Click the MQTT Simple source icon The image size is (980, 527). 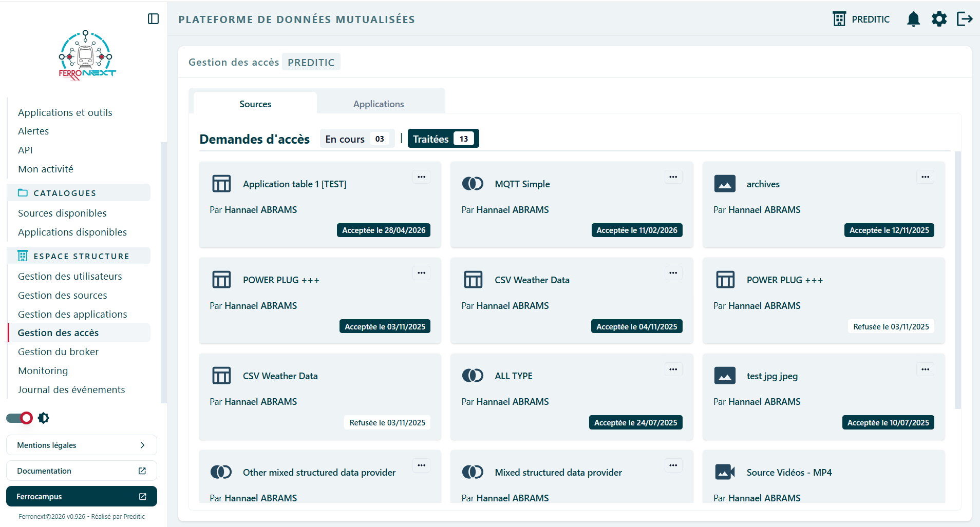[473, 184]
